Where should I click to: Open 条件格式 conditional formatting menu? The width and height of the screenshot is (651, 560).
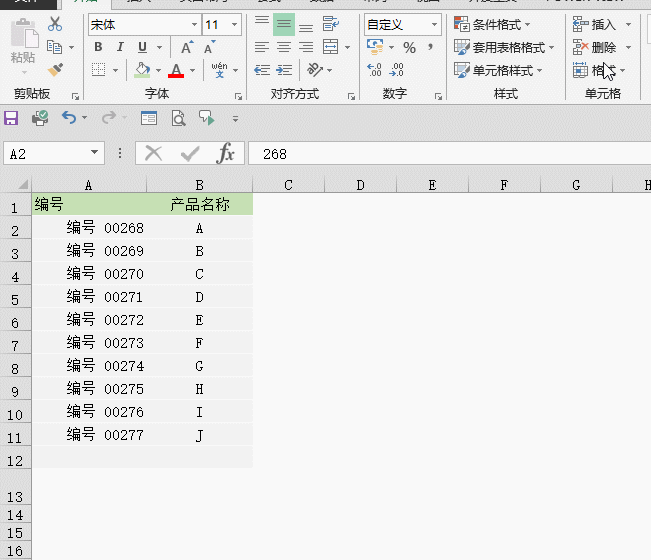coord(492,24)
